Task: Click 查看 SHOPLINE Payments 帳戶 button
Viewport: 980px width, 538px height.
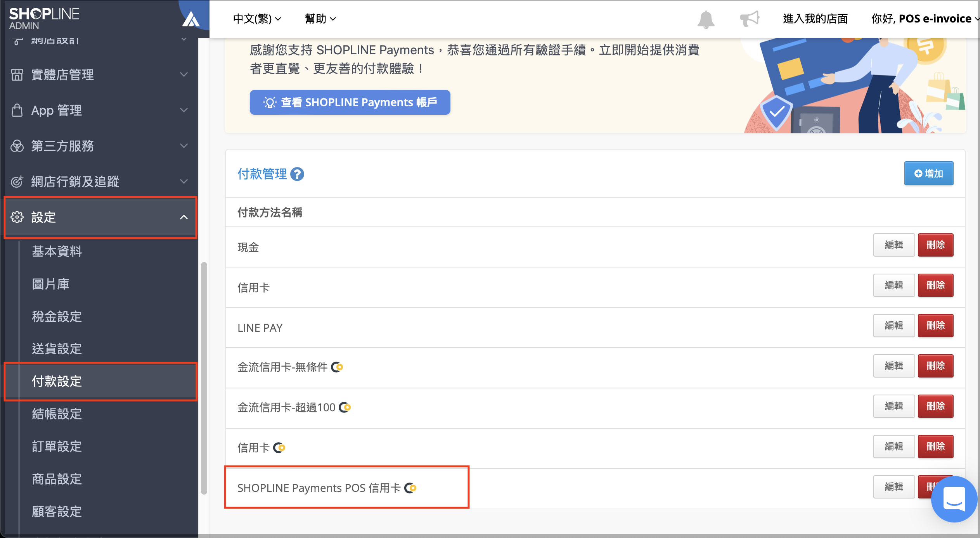Action: [x=350, y=102]
